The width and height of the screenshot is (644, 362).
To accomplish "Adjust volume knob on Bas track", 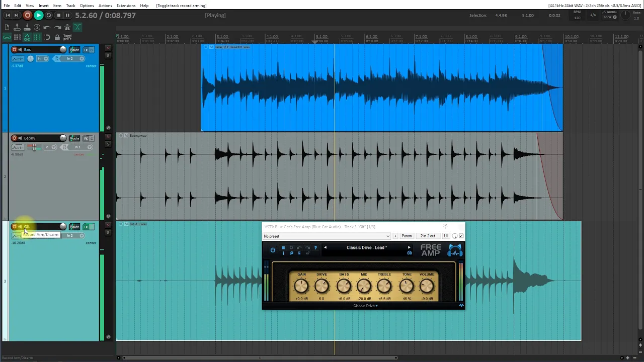I will click(63, 50).
